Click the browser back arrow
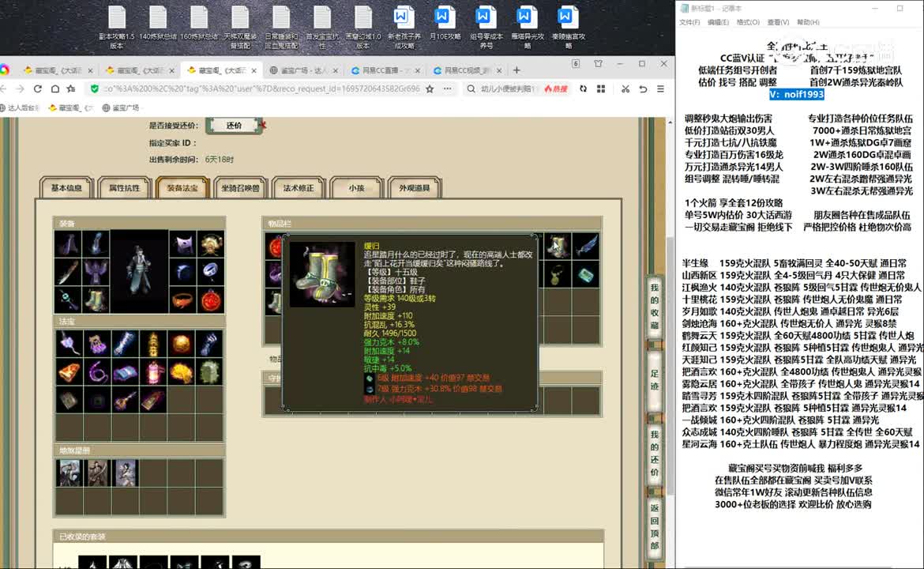 click(x=4, y=89)
